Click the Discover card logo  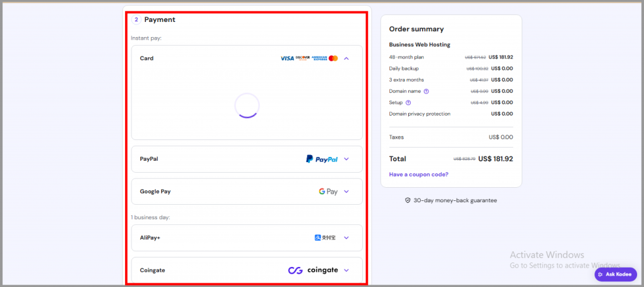tap(303, 58)
